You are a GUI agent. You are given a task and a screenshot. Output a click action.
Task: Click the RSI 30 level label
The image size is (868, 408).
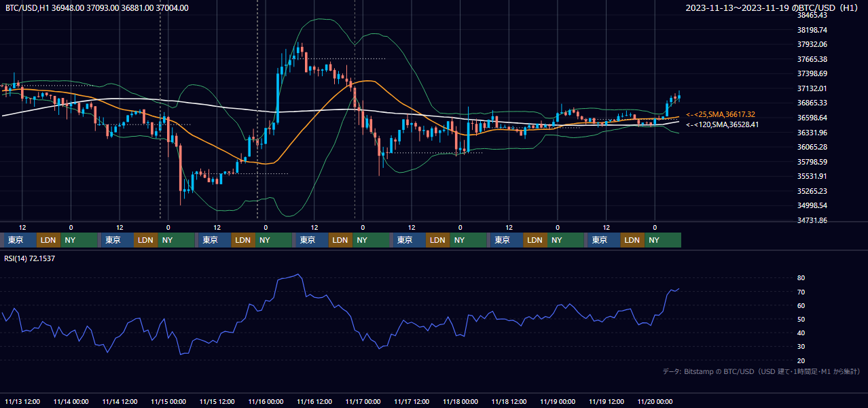[x=801, y=347]
